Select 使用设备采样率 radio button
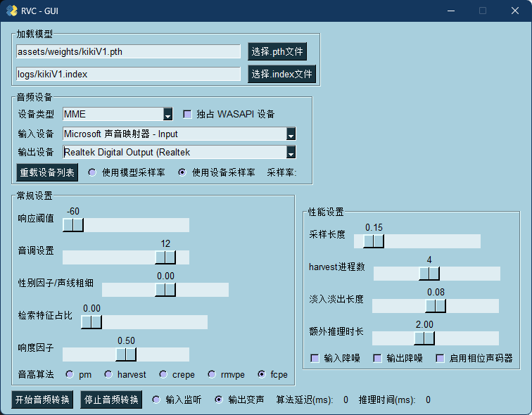This screenshot has width=532, height=415. 182,172
